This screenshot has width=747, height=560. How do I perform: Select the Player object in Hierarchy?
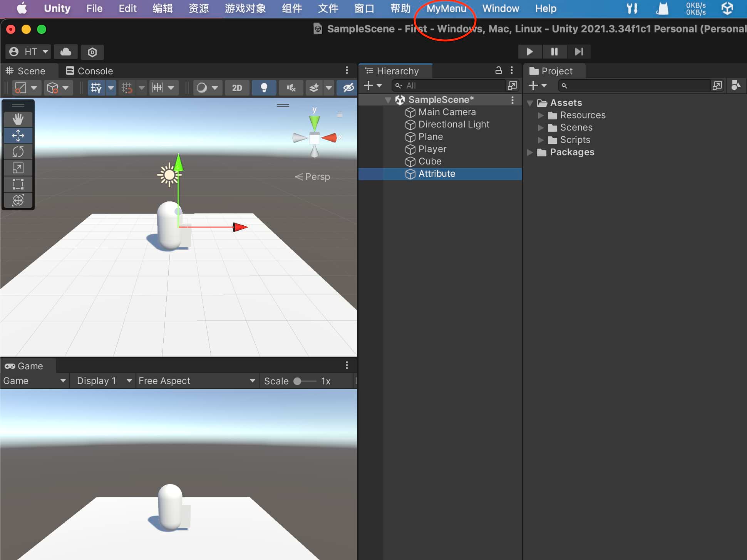coord(432,149)
